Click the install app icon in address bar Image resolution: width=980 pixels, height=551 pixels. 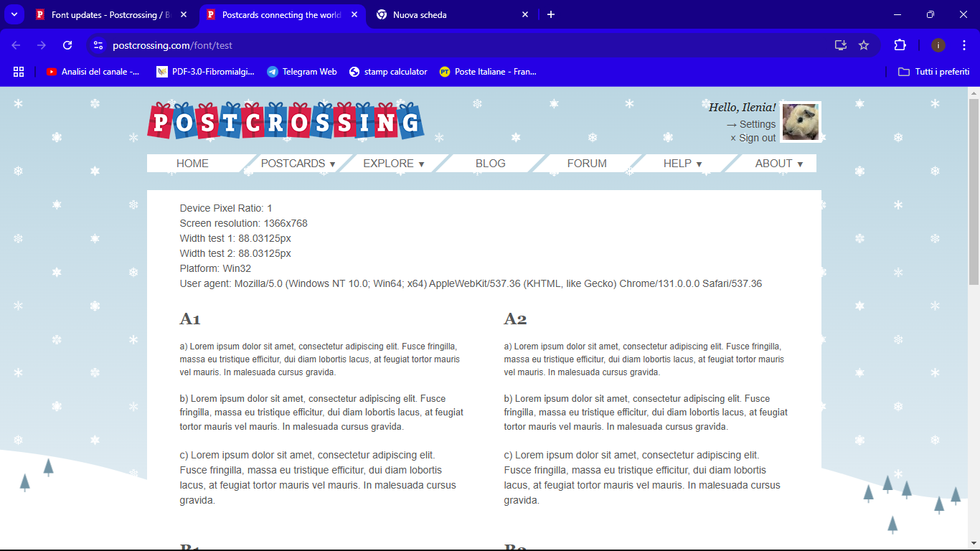coord(841,45)
